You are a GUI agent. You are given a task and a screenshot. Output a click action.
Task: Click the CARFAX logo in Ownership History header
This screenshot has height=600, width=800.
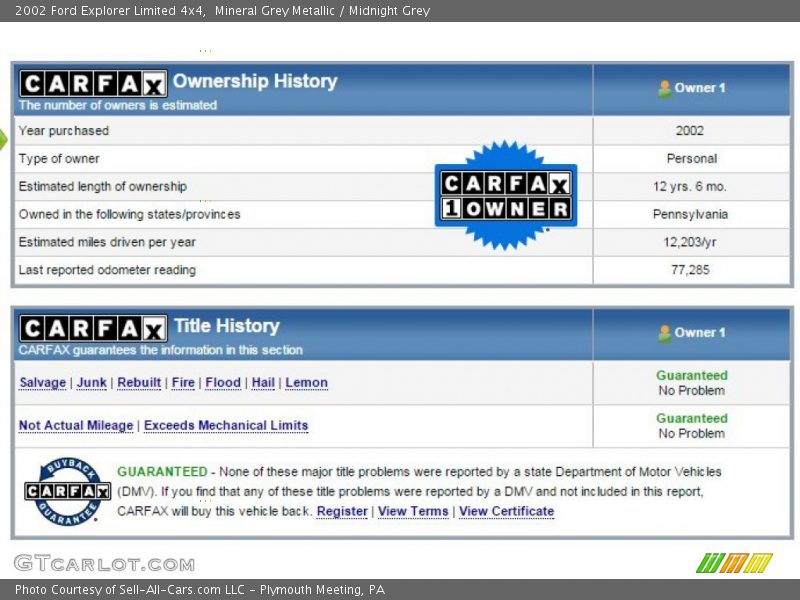coord(93,83)
